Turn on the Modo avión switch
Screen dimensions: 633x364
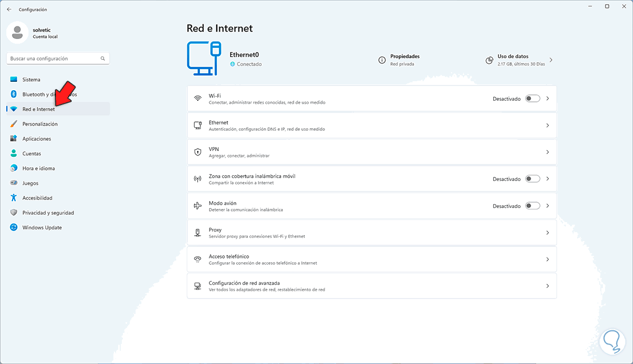[533, 206]
